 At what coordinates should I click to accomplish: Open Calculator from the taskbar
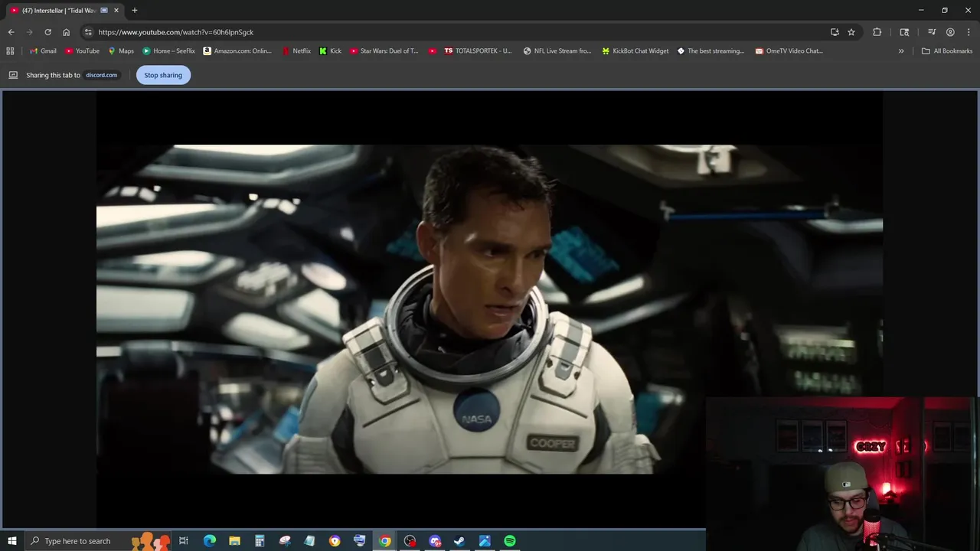pos(260,541)
